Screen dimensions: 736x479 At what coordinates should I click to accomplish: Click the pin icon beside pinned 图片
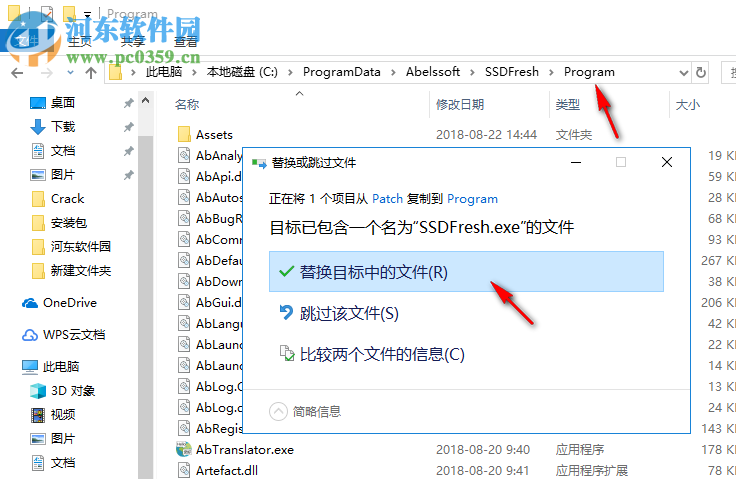point(129,175)
